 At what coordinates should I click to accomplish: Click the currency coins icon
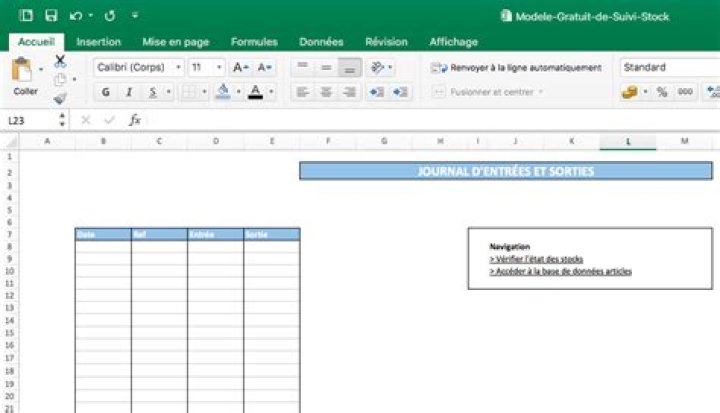[x=630, y=92]
